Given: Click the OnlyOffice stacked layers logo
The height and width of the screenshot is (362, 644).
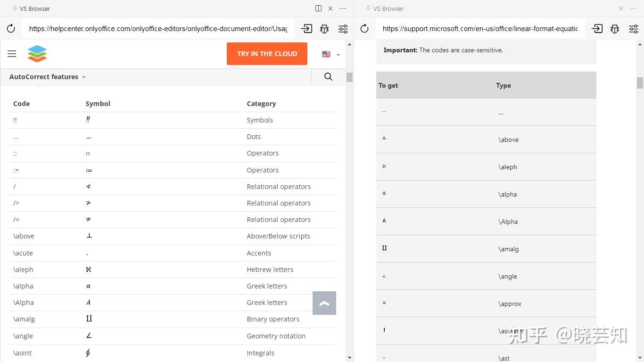Looking at the screenshot, I should pyautogui.click(x=37, y=54).
